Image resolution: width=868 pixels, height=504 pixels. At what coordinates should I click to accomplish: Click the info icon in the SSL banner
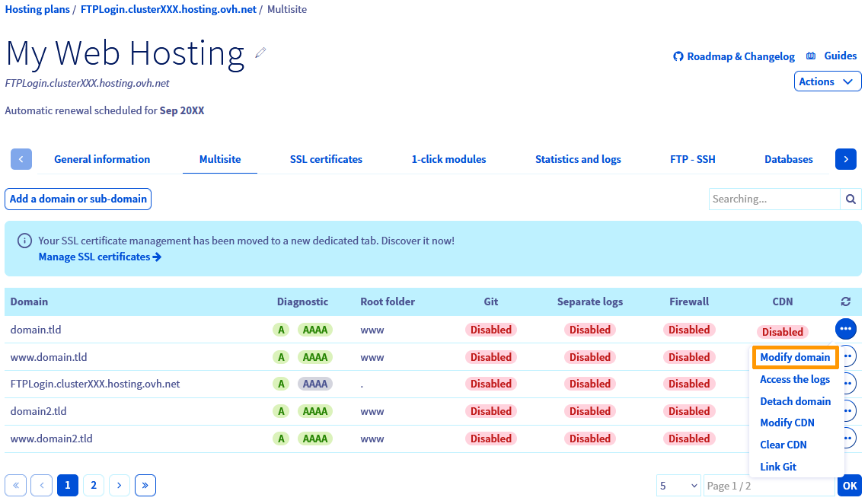click(x=24, y=240)
